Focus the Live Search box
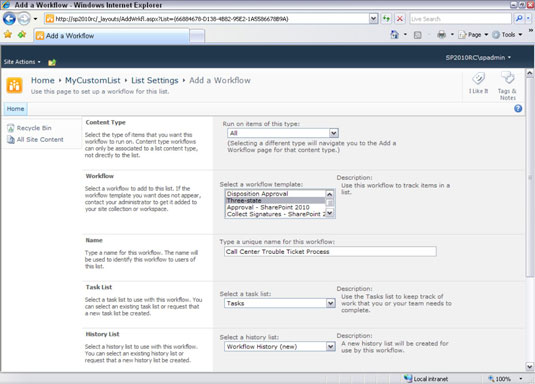535x384 pixels. [x=460, y=19]
